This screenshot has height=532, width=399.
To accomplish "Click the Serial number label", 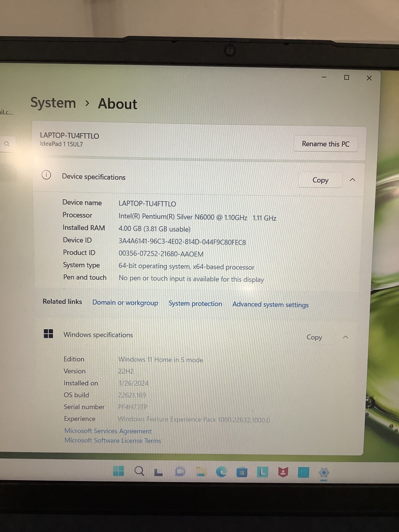I will pos(84,407).
